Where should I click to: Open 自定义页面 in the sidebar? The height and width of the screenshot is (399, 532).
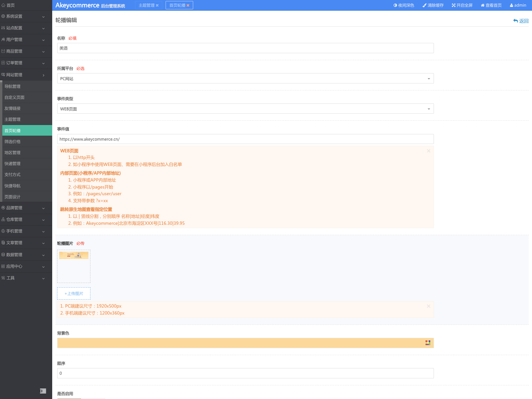point(27,97)
